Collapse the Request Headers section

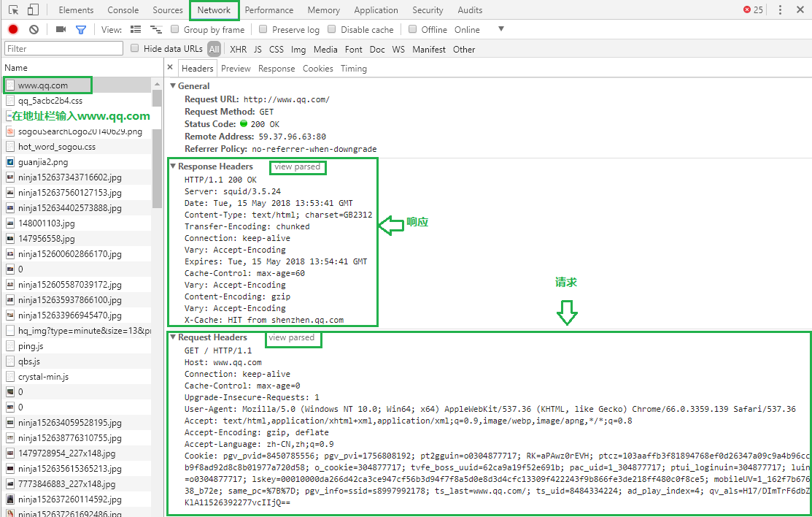coord(173,337)
